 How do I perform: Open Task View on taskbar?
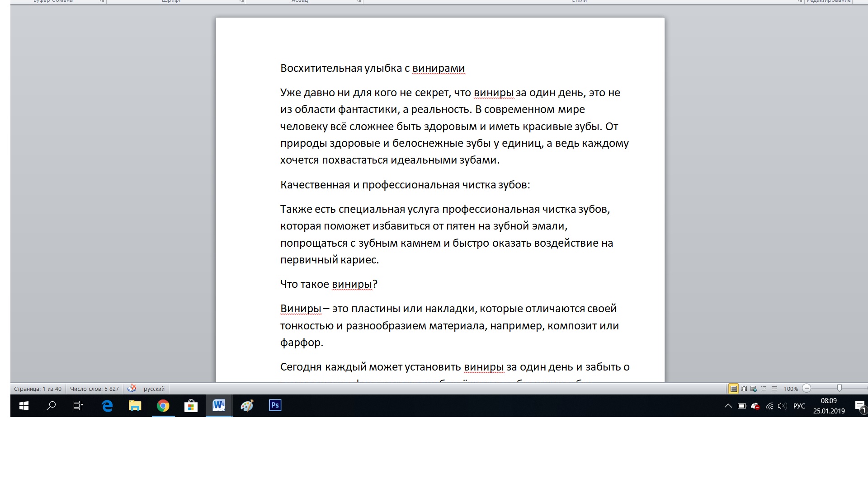pos(78,406)
